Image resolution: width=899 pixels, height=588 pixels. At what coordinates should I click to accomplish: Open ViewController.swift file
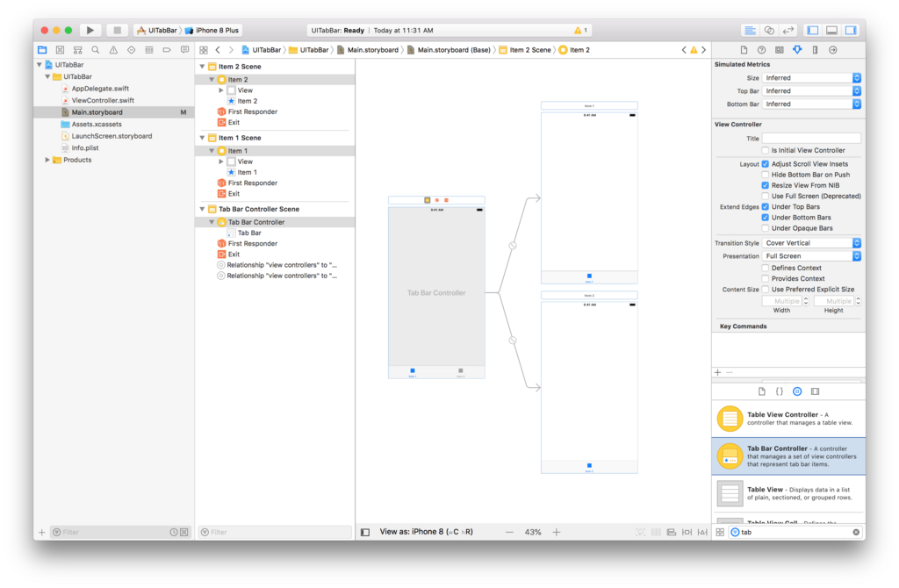[x=103, y=100]
